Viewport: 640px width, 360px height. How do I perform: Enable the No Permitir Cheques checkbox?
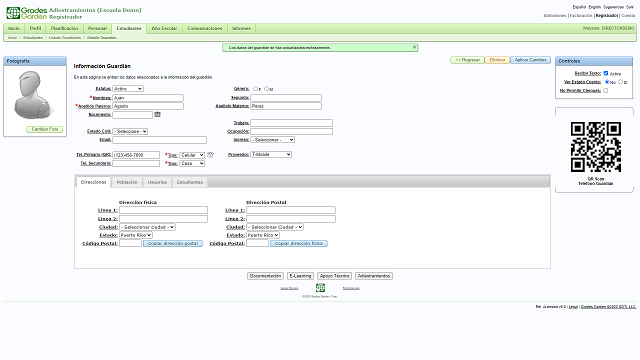tap(605, 91)
